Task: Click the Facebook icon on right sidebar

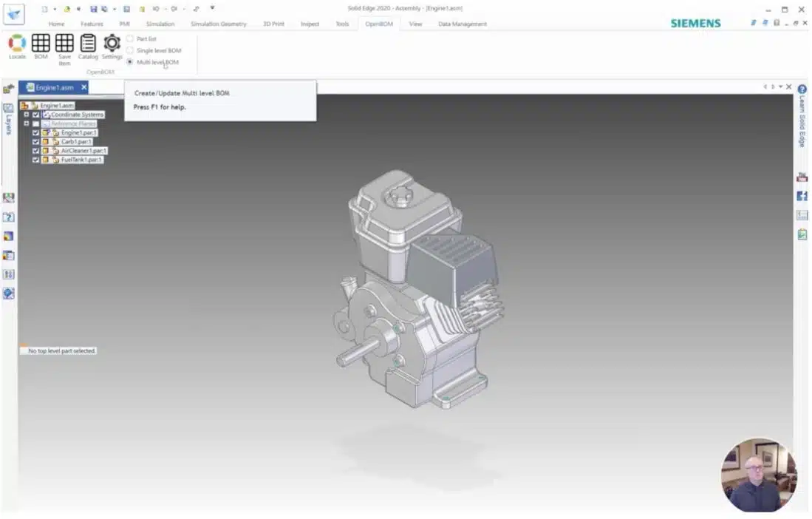Action: [802, 197]
